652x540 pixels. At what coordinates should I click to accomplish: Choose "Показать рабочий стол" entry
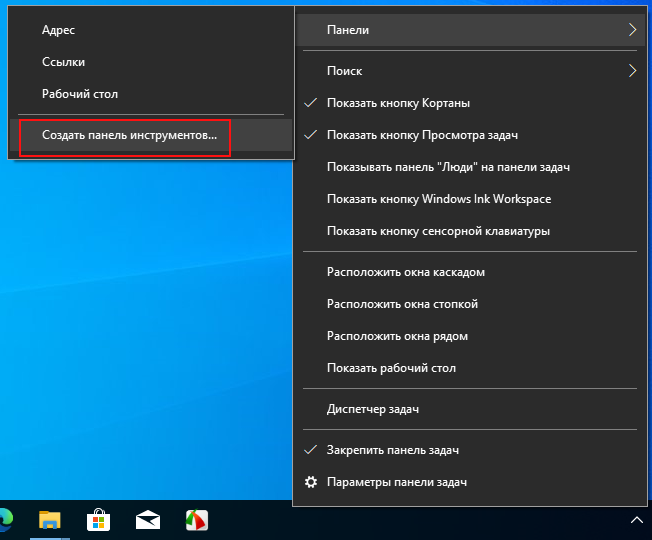pos(391,368)
